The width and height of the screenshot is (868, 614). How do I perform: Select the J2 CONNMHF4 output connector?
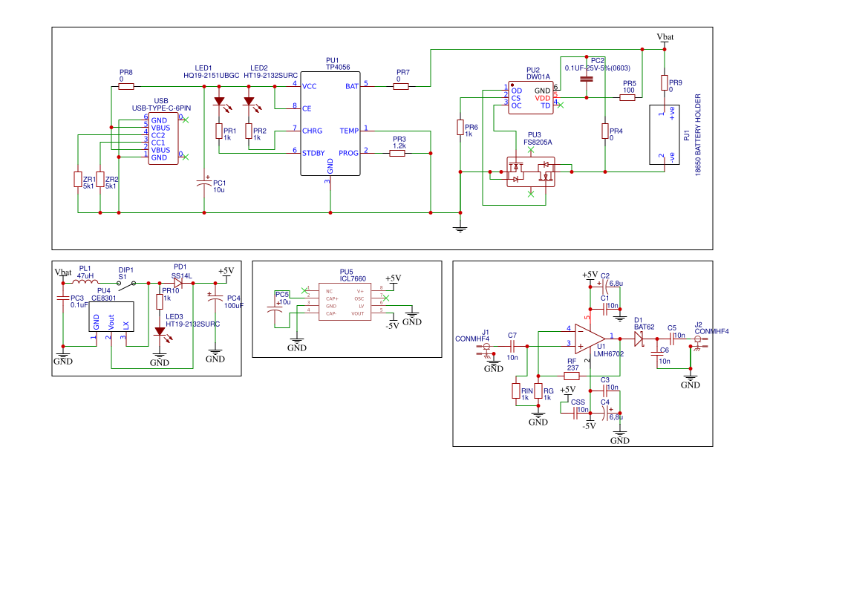[x=697, y=340]
